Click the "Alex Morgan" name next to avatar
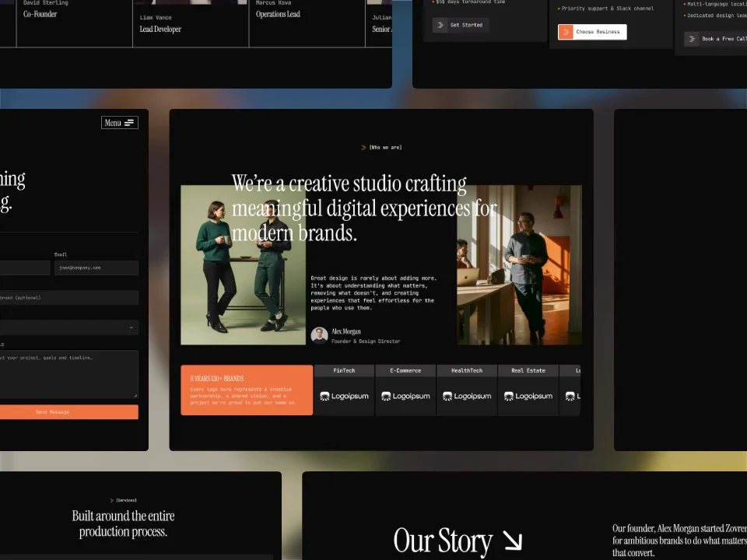 (346, 331)
